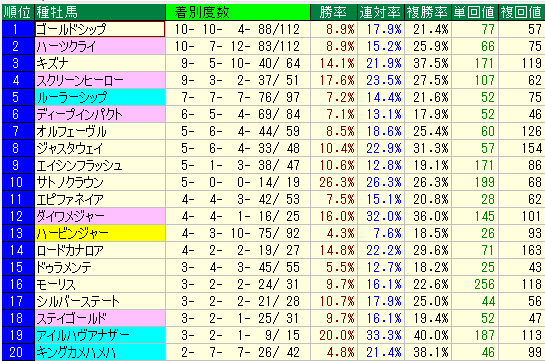The height and width of the screenshot is (361, 545).
Task: Click the キズナ sire name
Action: (53, 63)
